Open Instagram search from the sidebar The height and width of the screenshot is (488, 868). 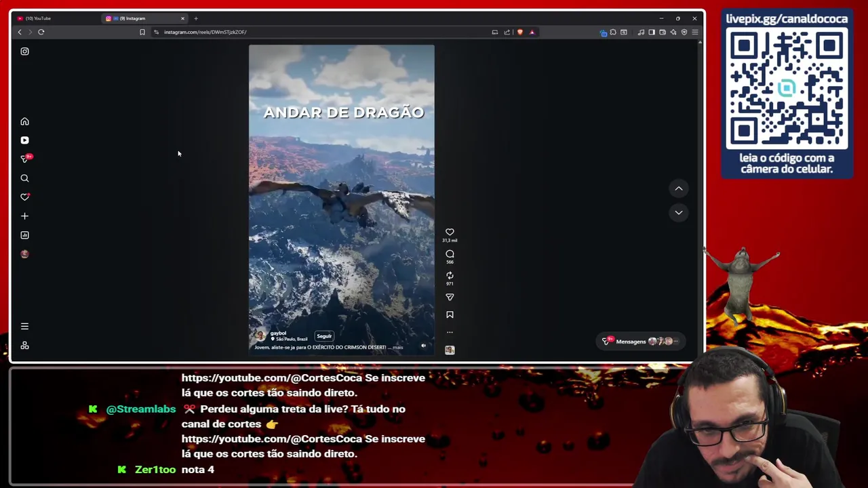tap(24, 178)
